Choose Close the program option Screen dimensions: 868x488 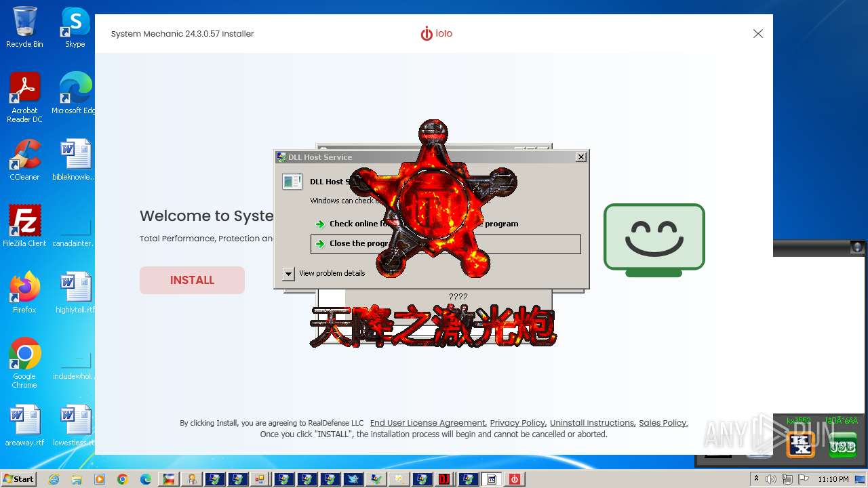446,244
